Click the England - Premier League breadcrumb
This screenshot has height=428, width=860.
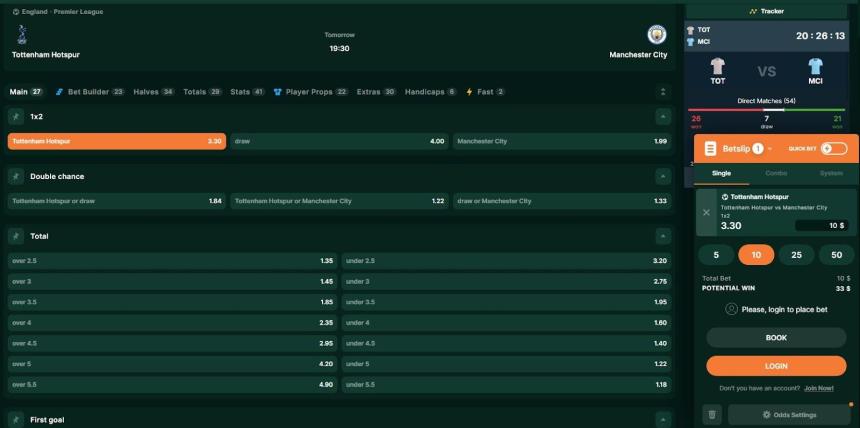coord(58,12)
